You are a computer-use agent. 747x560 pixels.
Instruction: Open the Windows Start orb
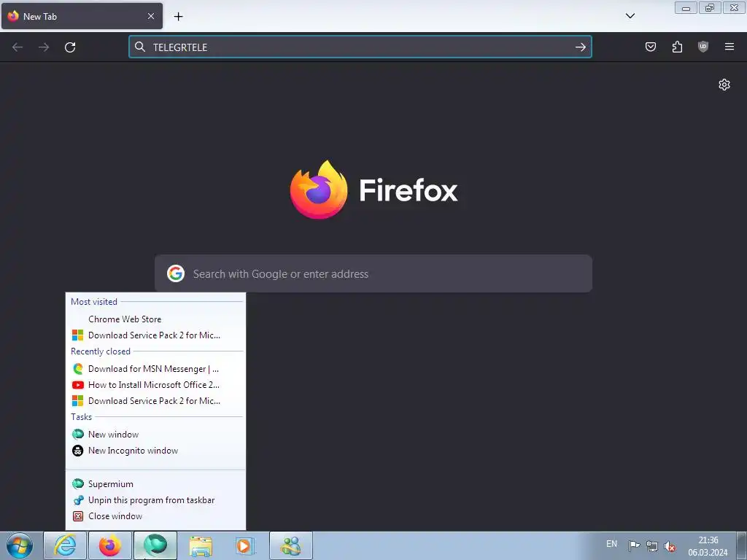tap(20, 545)
